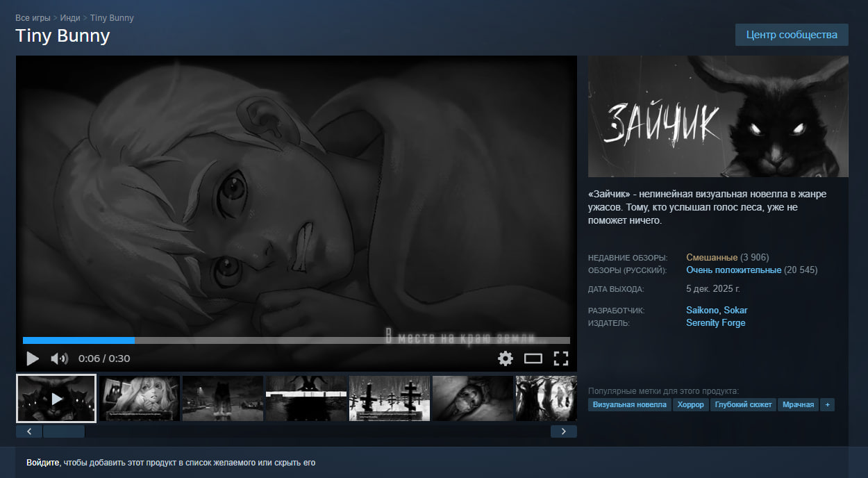Click the video progress bar
The image size is (868, 478).
[296, 340]
